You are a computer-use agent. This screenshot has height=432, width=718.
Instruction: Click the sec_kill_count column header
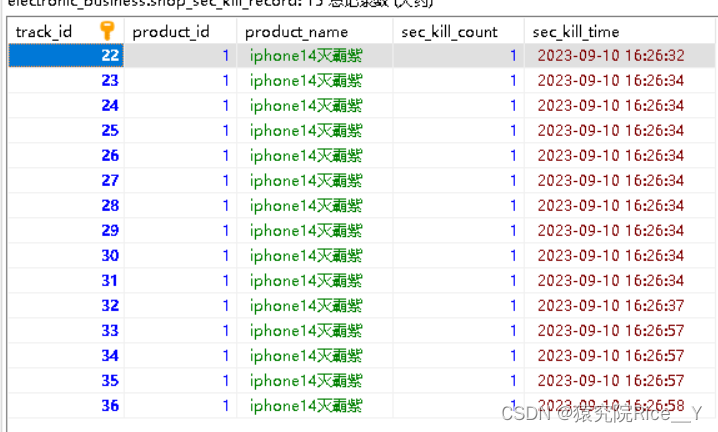(458, 32)
